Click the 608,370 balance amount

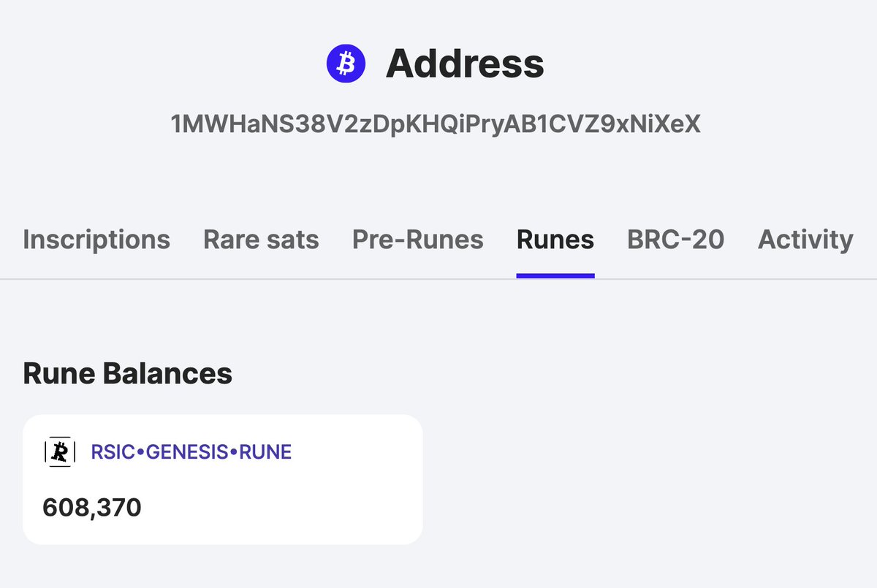coord(92,506)
